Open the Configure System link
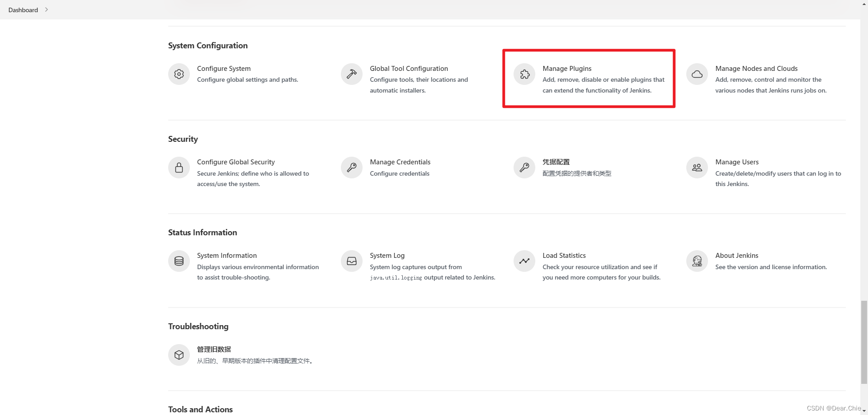Viewport: 868px width, 415px height. [x=224, y=69]
